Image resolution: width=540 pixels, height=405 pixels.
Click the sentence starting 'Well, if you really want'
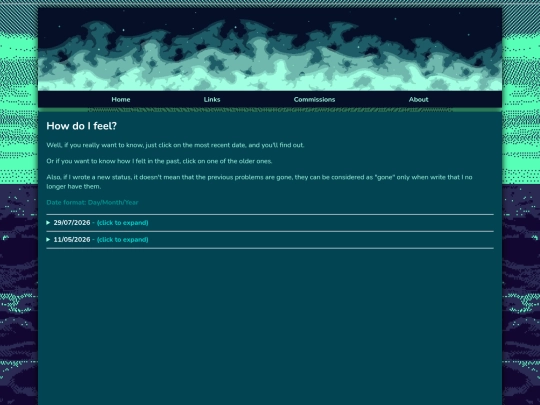(x=175, y=145)
